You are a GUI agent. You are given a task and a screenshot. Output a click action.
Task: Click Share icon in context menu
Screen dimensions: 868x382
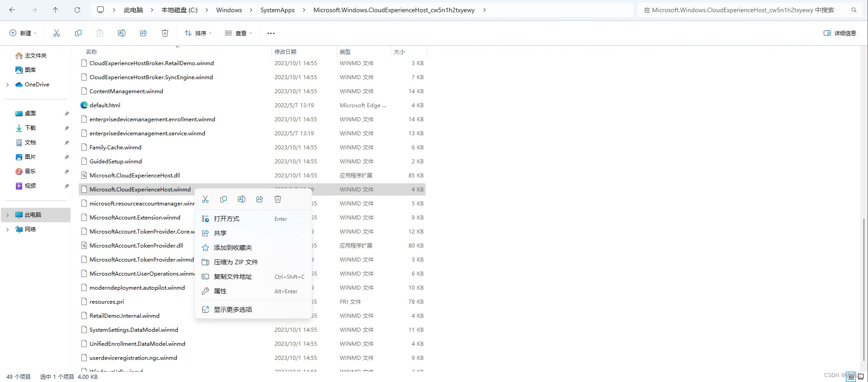(260, 199)
